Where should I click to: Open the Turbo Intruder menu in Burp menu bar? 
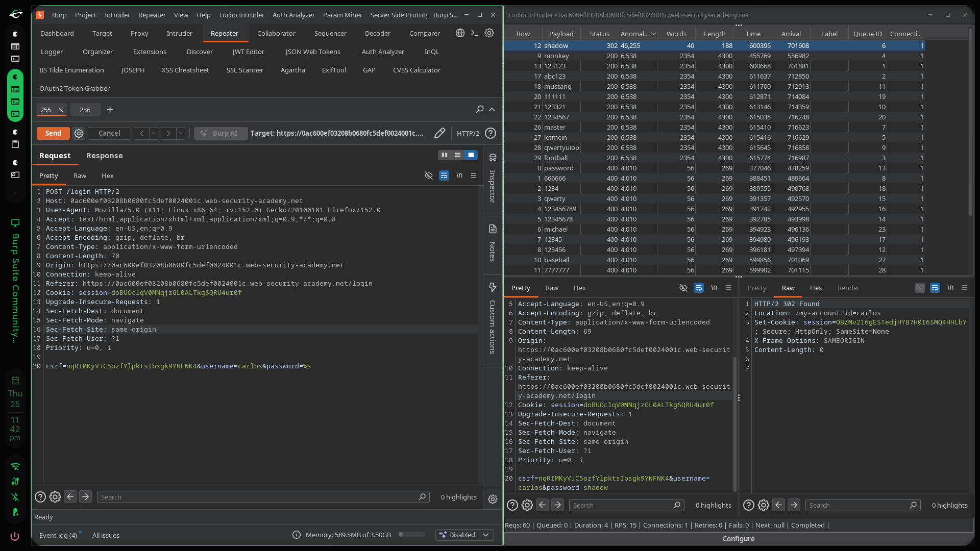241,15
